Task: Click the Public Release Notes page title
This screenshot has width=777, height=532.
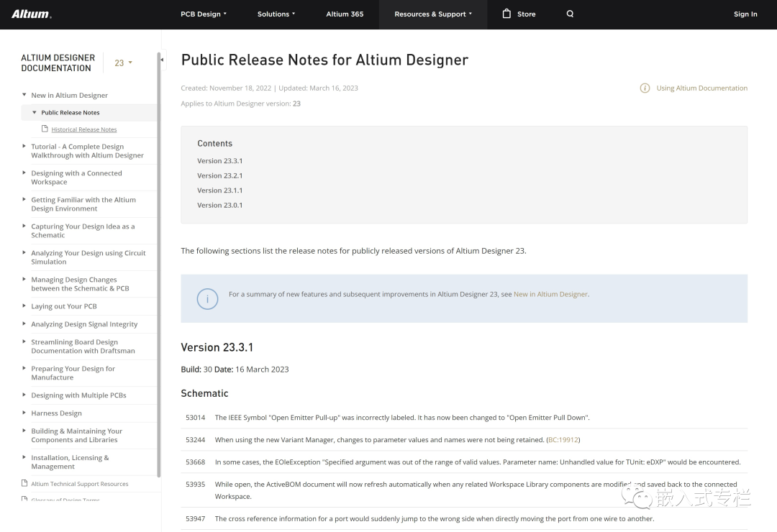Action: click(x=324, y=60)
